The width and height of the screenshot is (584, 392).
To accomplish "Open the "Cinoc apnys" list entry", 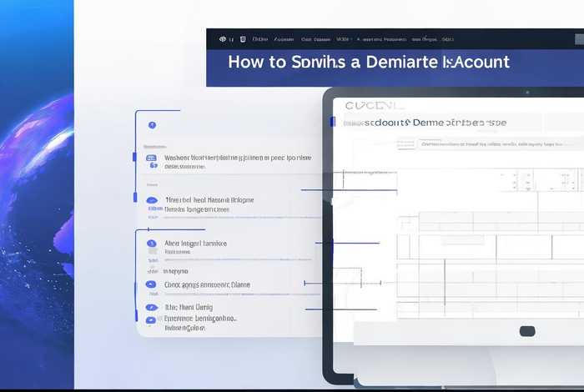I will pos(207,284).
